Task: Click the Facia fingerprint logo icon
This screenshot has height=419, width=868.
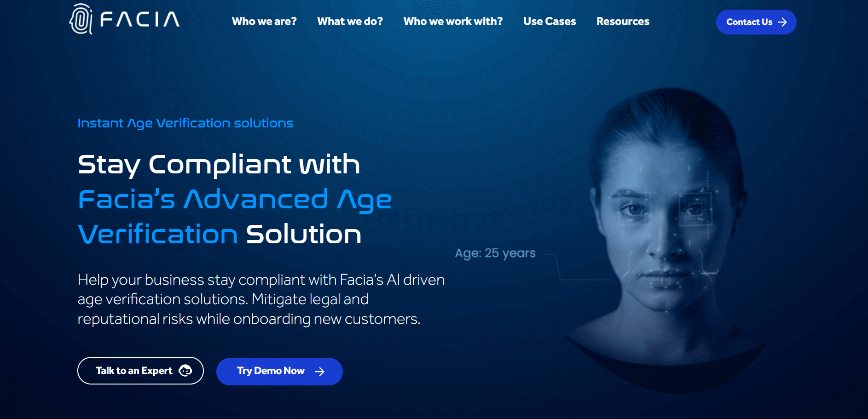Action: [x=81, y=19]
